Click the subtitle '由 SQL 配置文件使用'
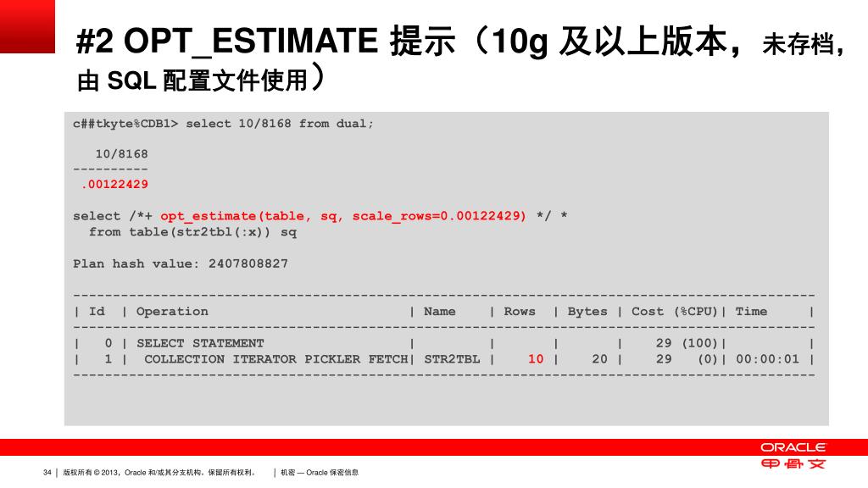The width and height of the screenshot is (868, 488). (192, 80)
